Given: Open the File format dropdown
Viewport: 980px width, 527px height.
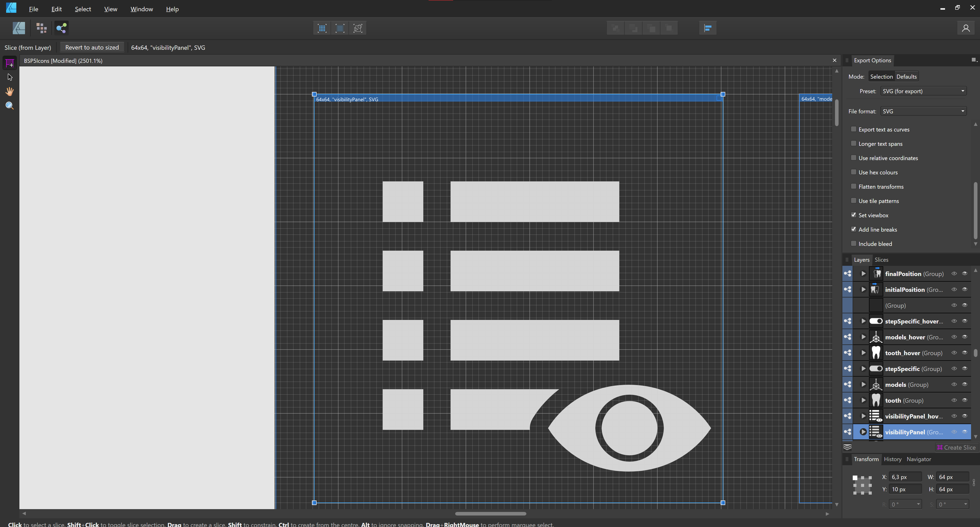Looking at the screenshot, I should tap(924, 111).
